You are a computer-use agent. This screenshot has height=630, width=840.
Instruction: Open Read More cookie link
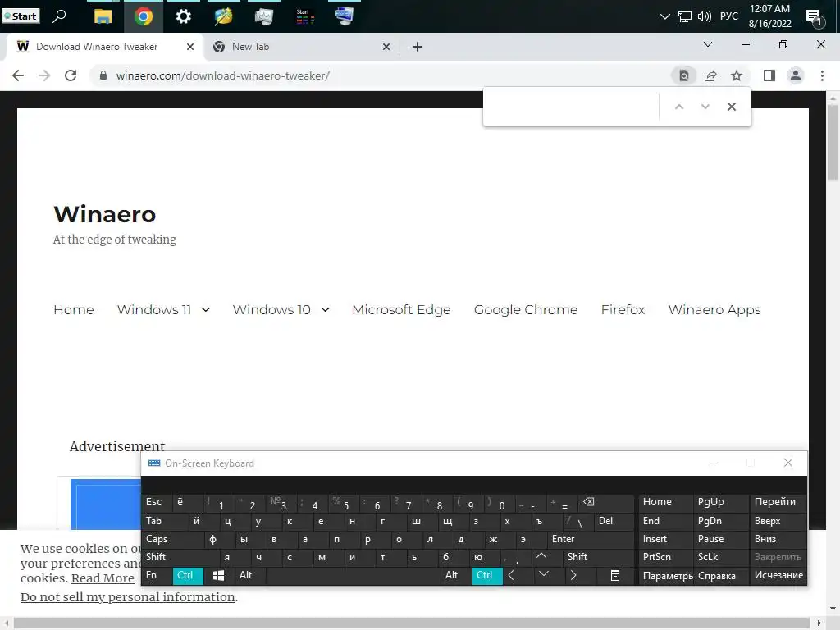tap(103, 578)
